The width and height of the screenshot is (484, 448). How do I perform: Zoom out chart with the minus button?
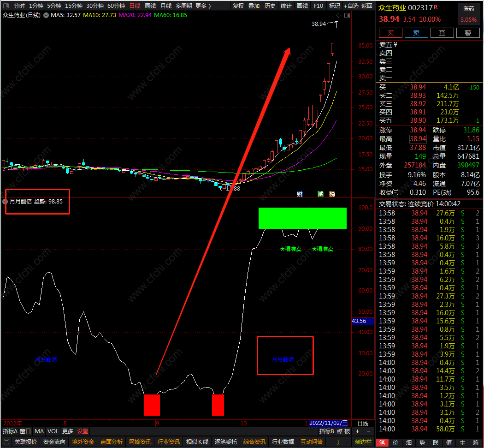tap(369, 431)
